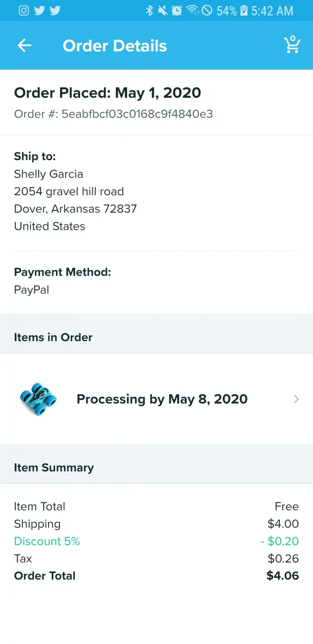
Task: Tap the battery indicator icon
Action: point(244,10)
